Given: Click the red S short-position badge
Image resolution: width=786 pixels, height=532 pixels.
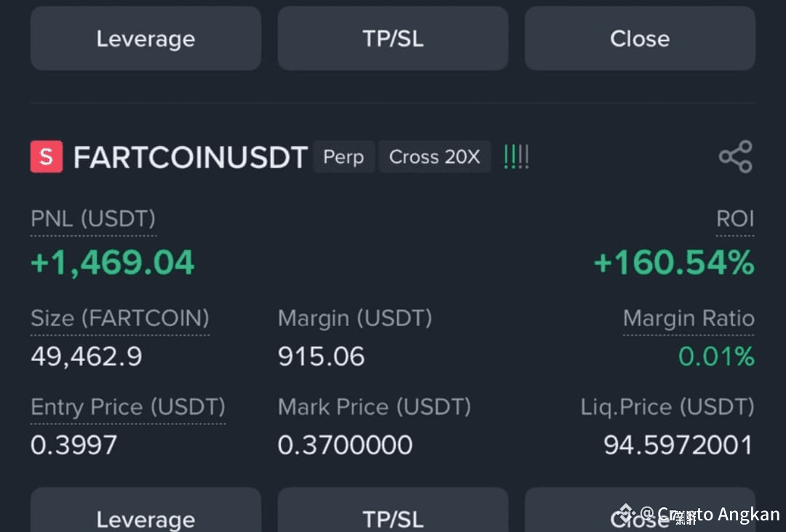Looking at the screenshot, I should pyautogui.click(x=46, y=156).
